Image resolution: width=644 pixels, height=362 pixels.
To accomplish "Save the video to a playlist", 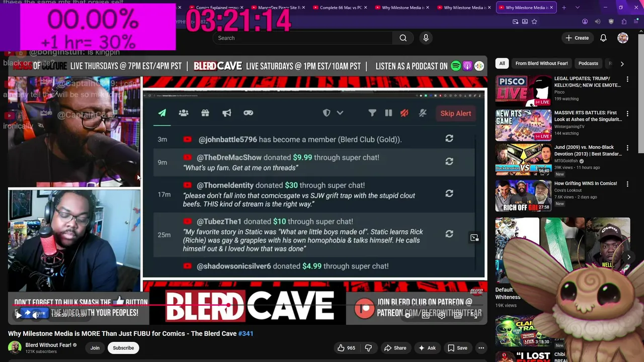I will point(458,348).
